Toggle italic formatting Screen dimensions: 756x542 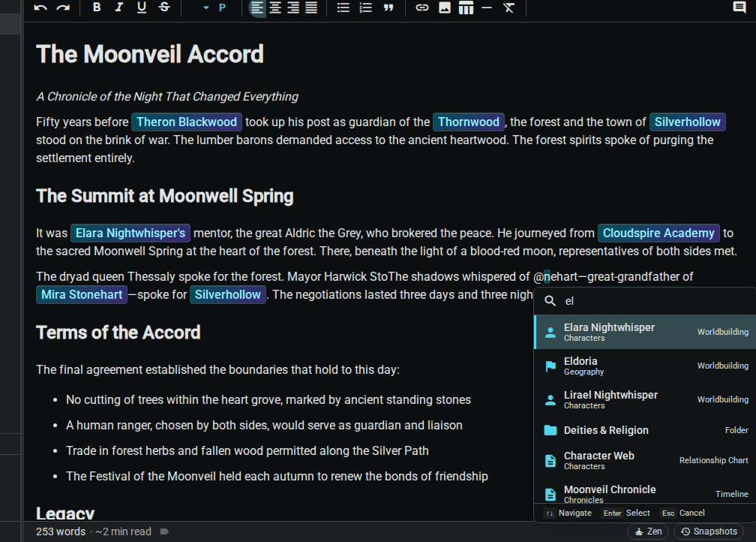119,8
